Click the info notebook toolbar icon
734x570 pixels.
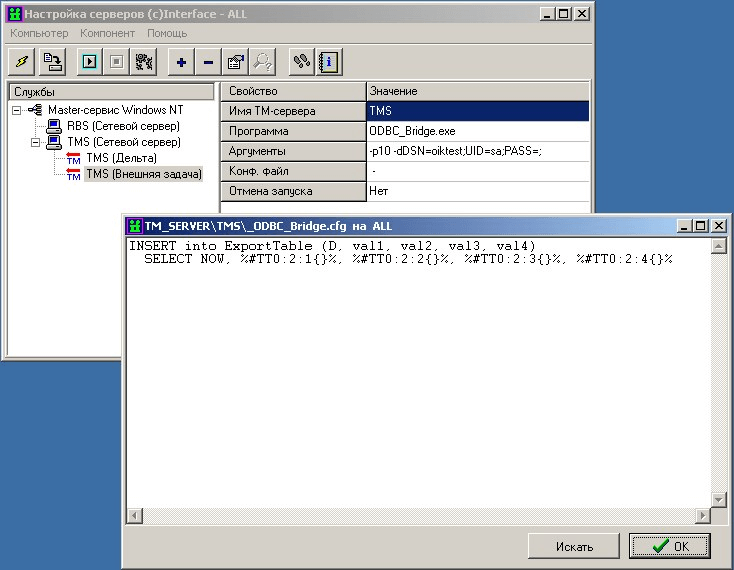point(328,62)
